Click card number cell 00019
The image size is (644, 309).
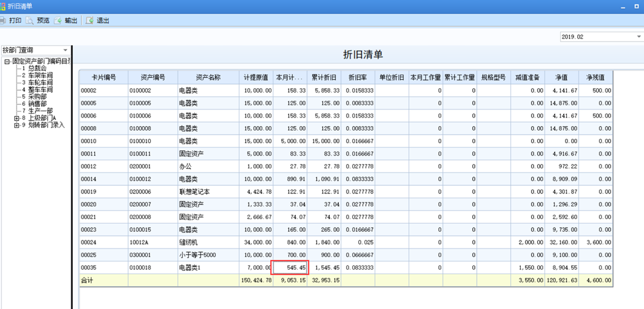click(104, 192)
